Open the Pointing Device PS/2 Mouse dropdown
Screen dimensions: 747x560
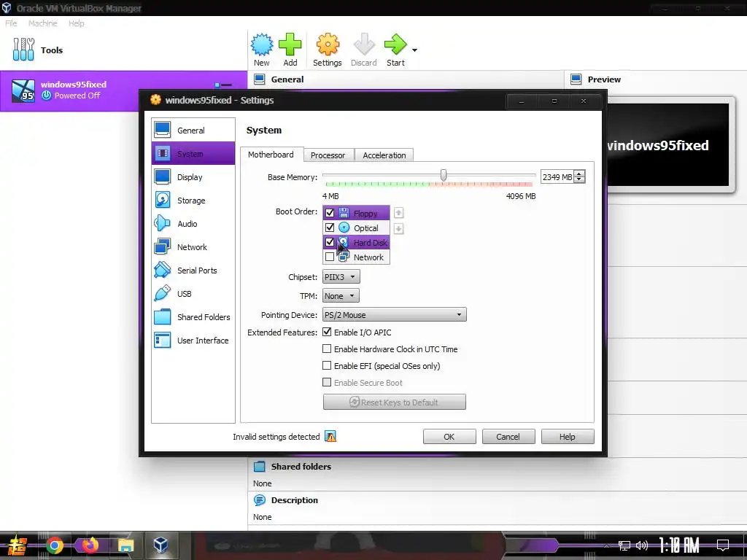(395, 315)
